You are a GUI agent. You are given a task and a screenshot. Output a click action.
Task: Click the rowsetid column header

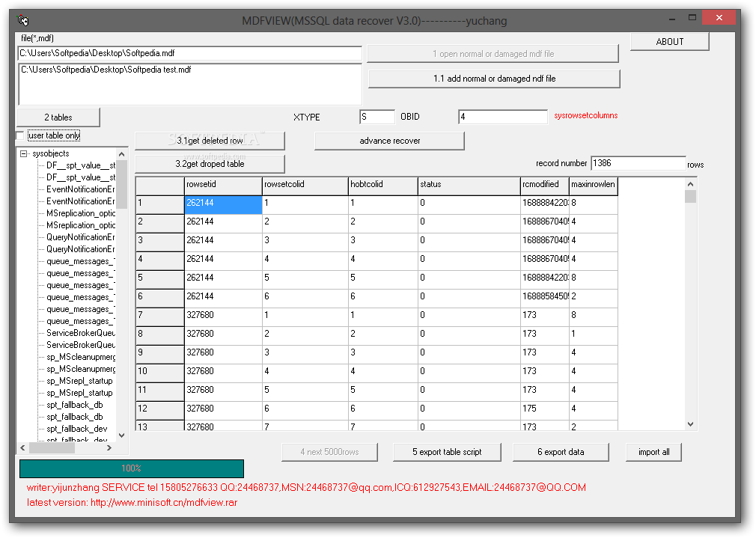[x=223, y=186]
